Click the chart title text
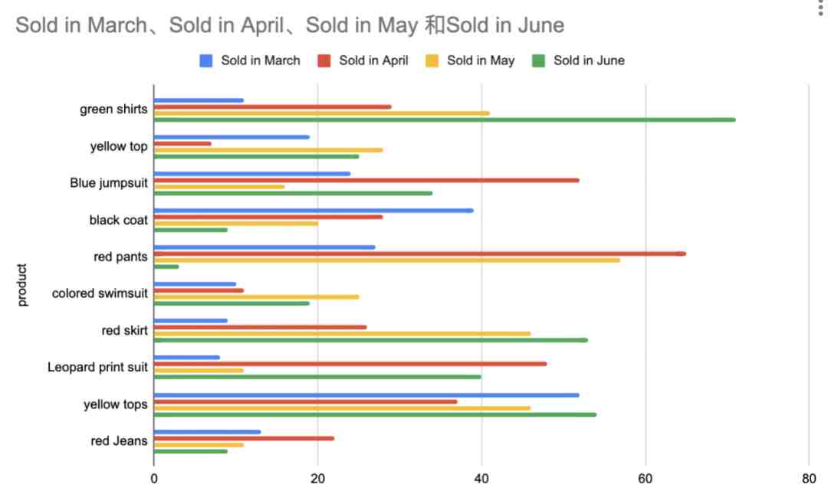 click(x=290, y=25)
